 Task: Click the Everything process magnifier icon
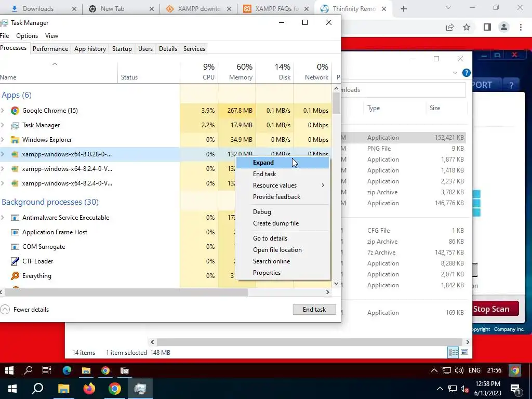15,276
